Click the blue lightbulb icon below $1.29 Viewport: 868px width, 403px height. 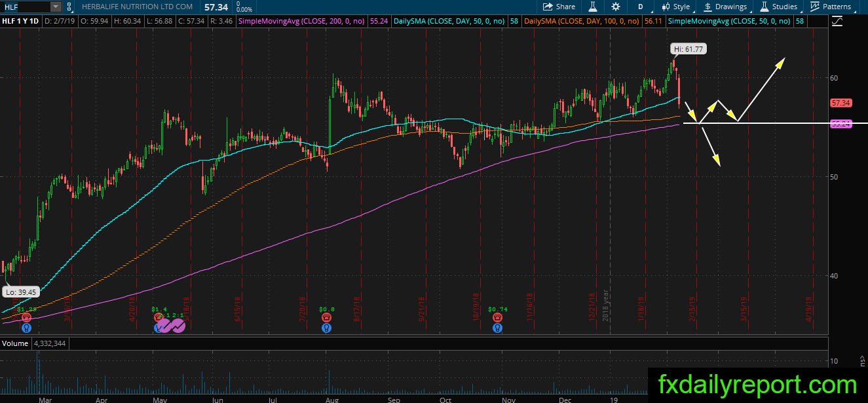click(26, 328)
